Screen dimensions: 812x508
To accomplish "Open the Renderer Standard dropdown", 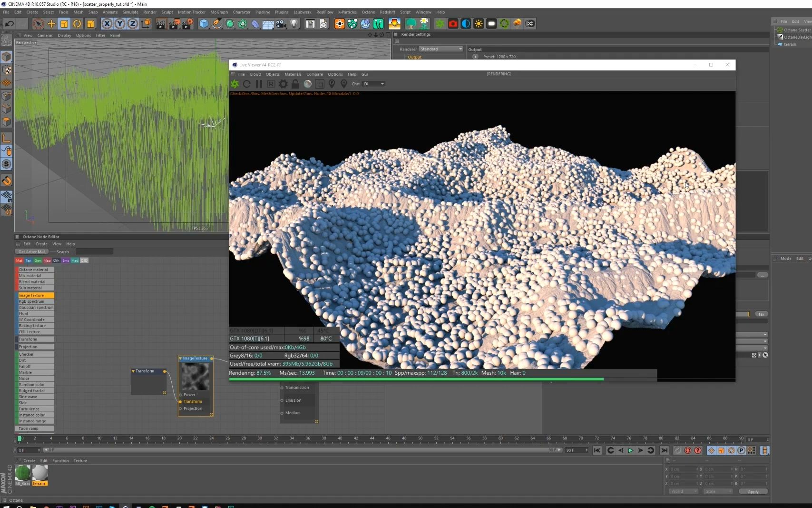I will tap(441, 49).
